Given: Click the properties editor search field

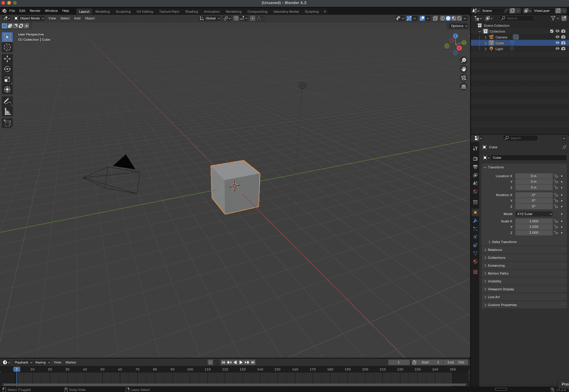Looking at the screenshot, I should click(x=520, y=138).
